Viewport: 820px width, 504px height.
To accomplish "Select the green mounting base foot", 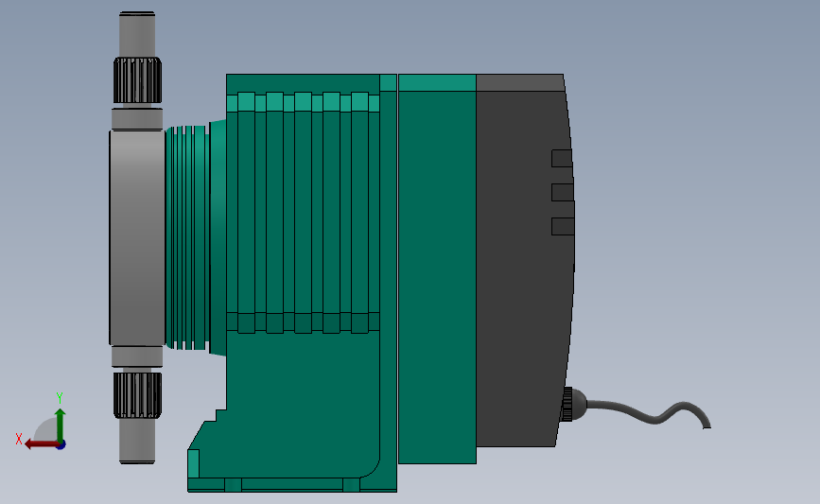I will 292,485.
